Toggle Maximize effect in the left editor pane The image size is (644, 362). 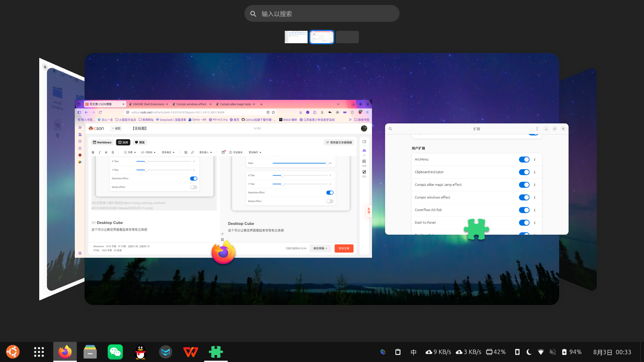click(x=194, y=179)
